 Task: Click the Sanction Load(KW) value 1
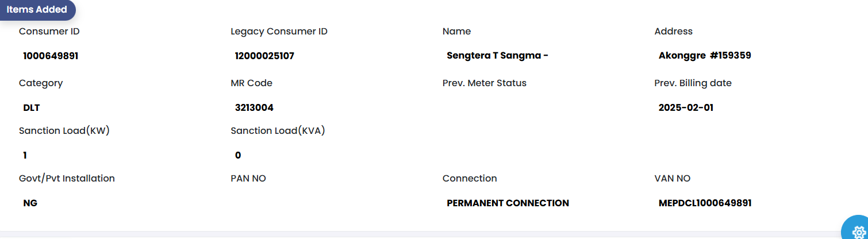(x=25, y=155)
